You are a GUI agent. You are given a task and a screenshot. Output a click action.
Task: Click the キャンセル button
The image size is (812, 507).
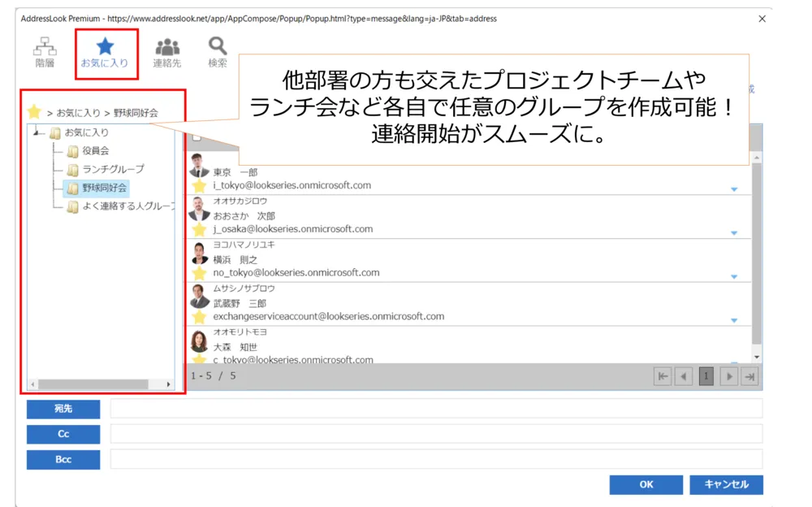pos(726,484)
